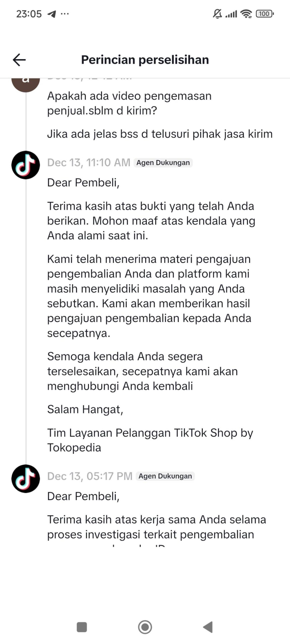The height and width of the screenshot is (644, 290).
Task: Tap TikTok avatar on 05:17 PM message
Action: point(26,478)
